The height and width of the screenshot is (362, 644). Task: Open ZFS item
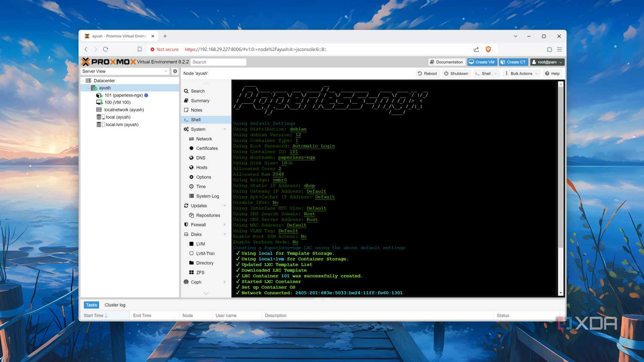[206, 273]
